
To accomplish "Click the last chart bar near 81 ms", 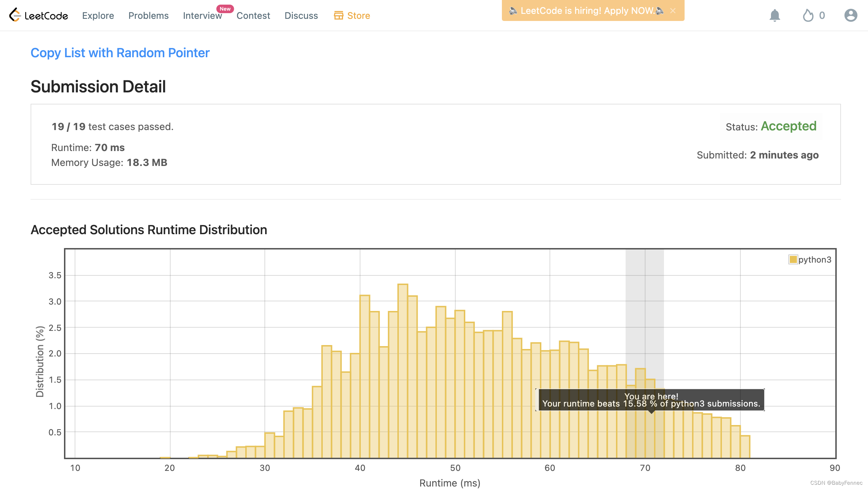I will pos(745,447).
